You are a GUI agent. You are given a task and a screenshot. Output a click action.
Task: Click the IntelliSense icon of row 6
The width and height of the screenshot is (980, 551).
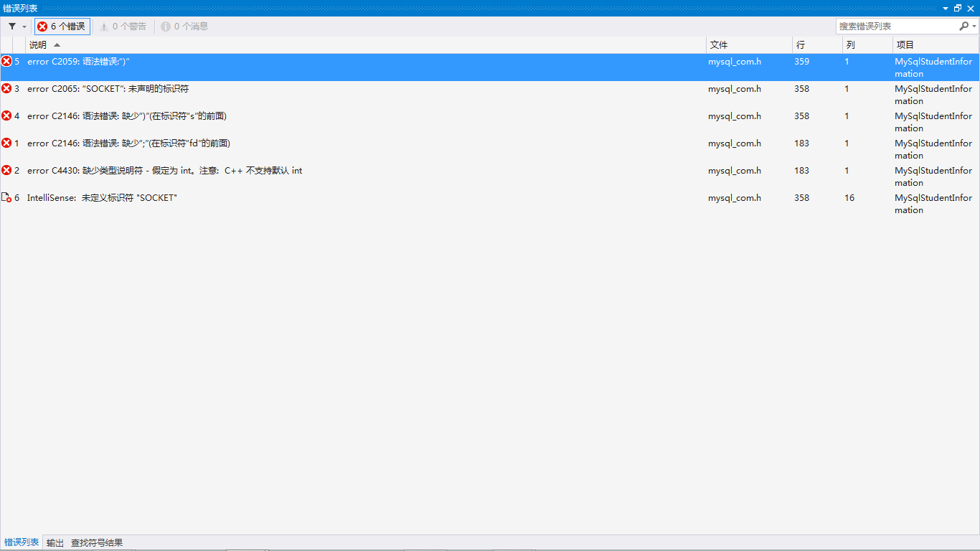click(x=6, y=197)
